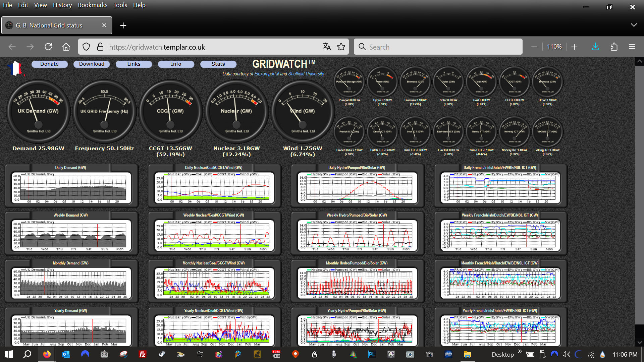644x362 pixels.
Task: Open the History menu
Action: click(62, 5)
